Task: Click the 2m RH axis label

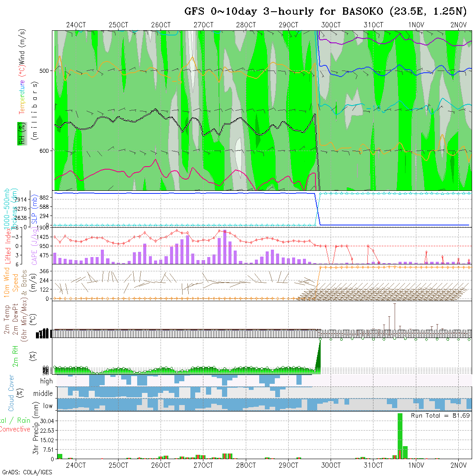Action: coord(16,356)
